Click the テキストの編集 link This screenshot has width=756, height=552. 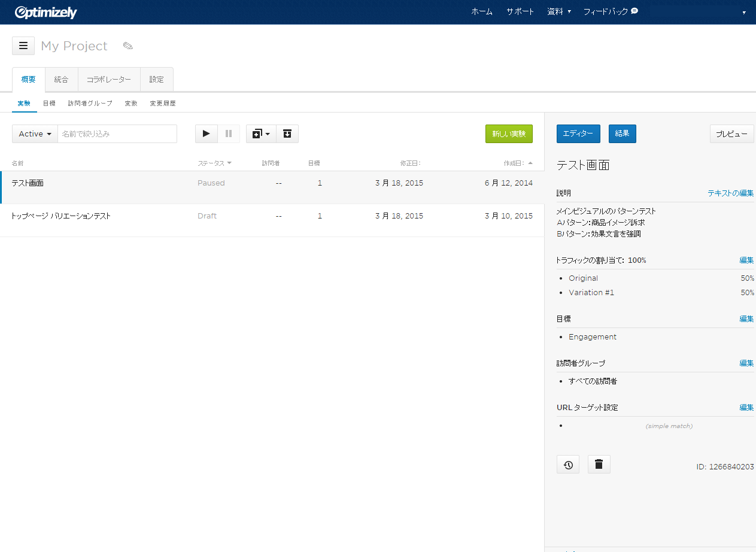(x=730, y=193)
